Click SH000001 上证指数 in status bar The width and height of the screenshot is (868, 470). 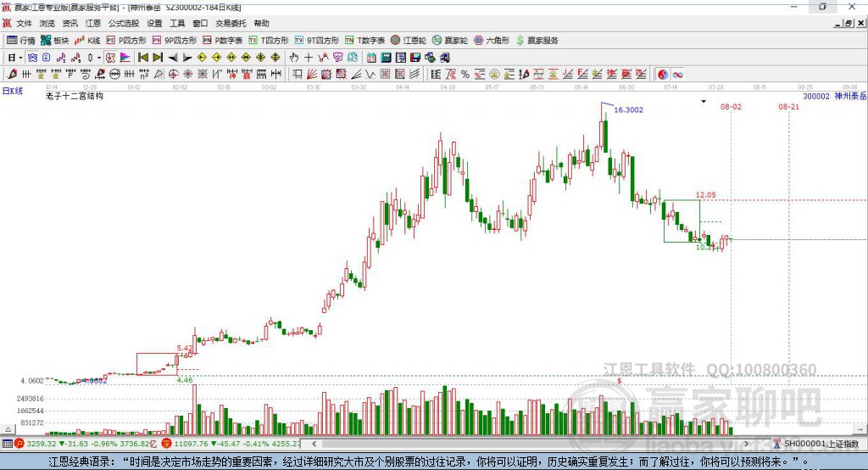tap(821, 444)
